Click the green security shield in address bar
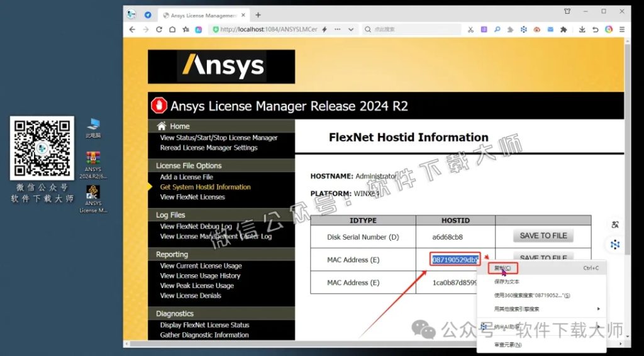This screenshot has width=644, height=356. tap(216, 30)
